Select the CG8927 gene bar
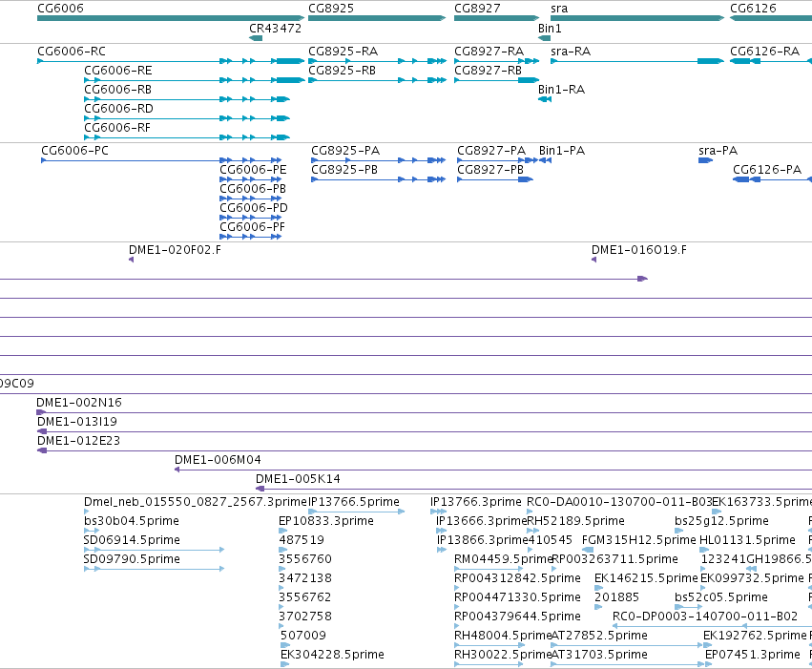This screenshot has width=812, height=669. point(496,18)
